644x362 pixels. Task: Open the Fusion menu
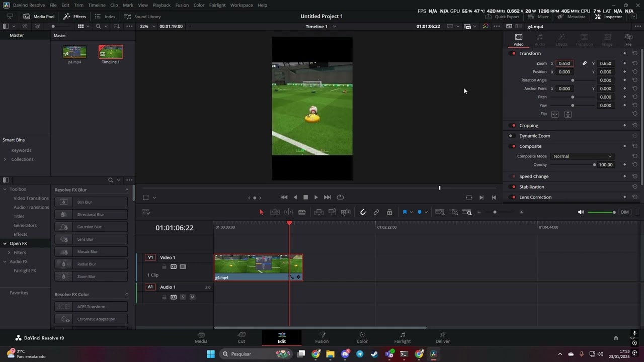click(x=182, y=5)
